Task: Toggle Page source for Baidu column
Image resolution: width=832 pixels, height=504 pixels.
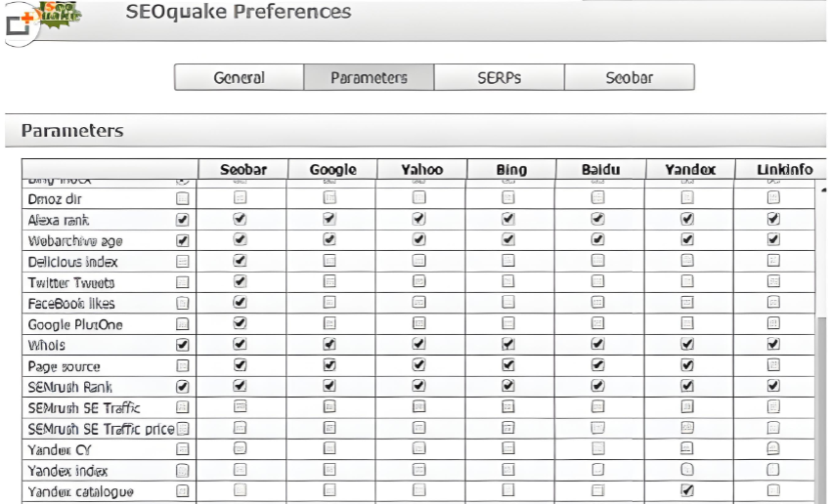Action: (x=597, y=365)
